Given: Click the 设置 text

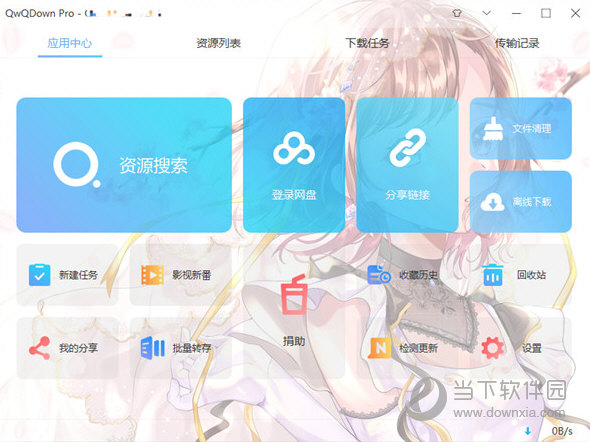Looking at the screenshot, I should click(x=531, y=348).
